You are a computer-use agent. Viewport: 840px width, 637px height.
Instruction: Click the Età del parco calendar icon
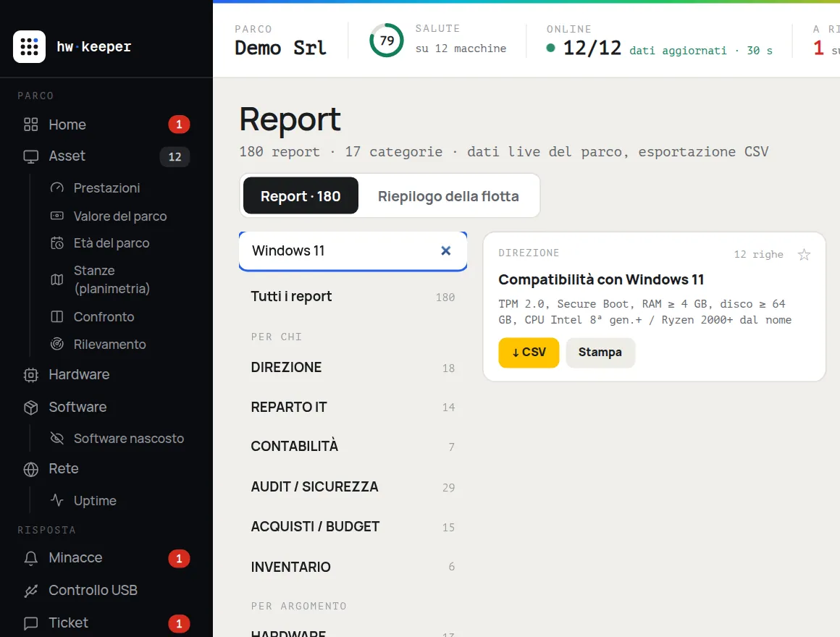click(56, 243)
